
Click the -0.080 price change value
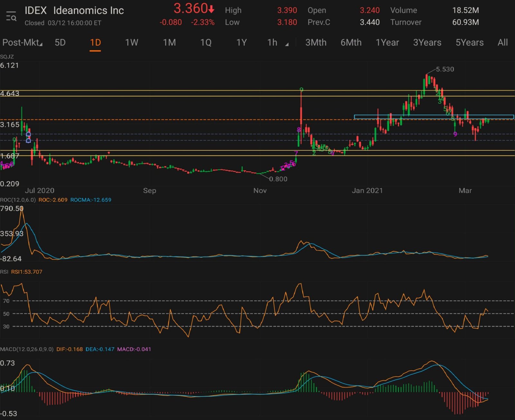171,22
